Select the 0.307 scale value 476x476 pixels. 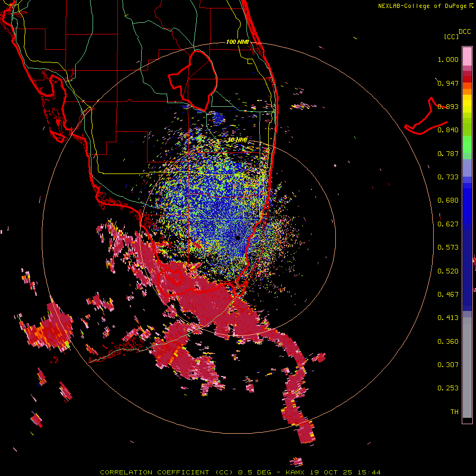[x=448, y=365]
